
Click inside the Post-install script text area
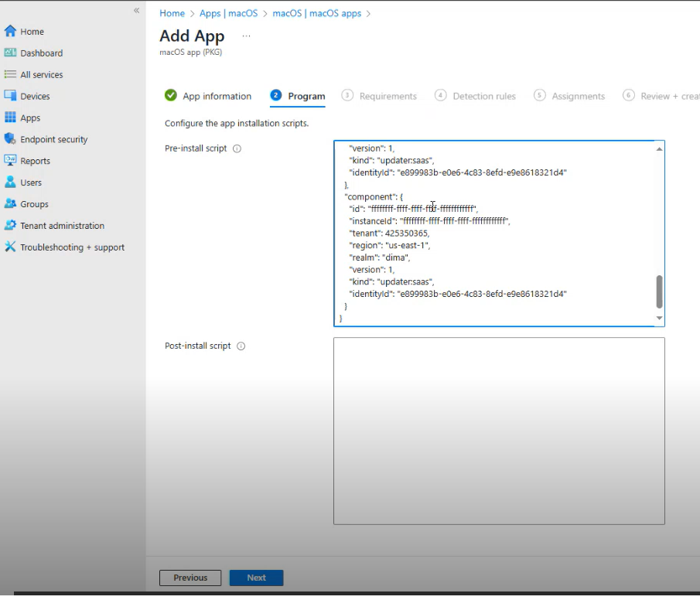point(499,431)
